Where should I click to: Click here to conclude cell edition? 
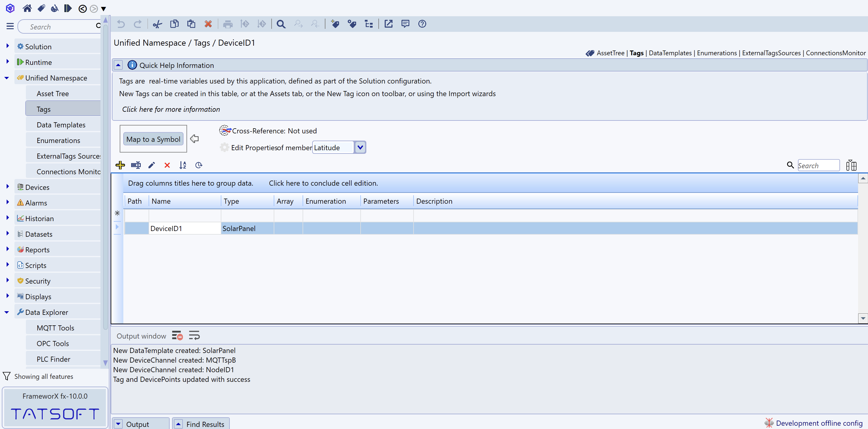323,183
